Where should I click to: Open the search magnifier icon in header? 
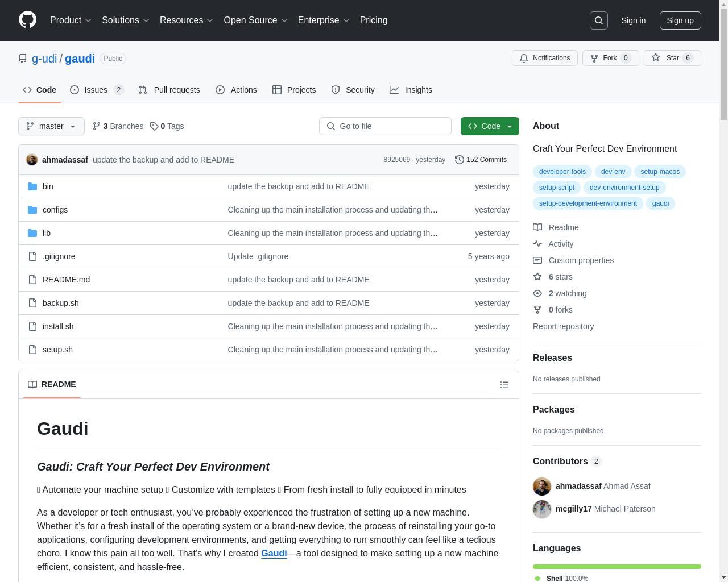[x=599, y=20]
